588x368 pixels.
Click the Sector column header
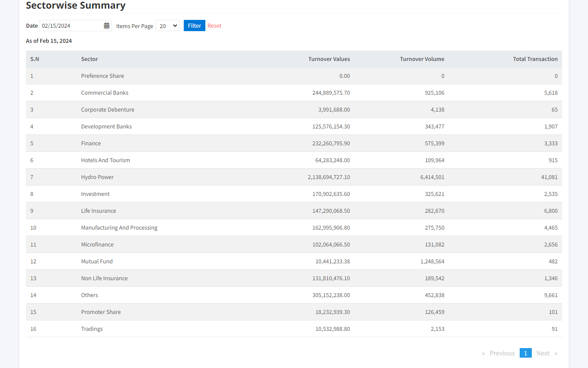tap(89, 59)
